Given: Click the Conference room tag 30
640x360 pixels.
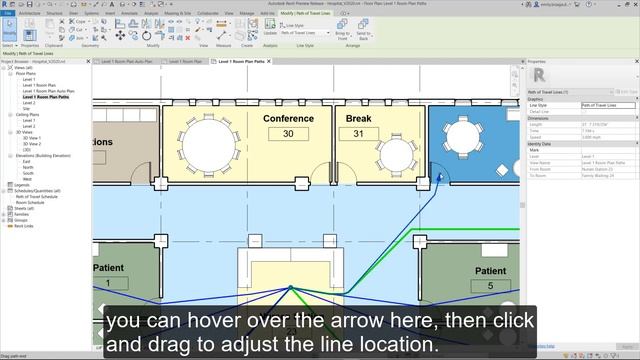Looking at the screenshot, I should click(x=288, y=134).
